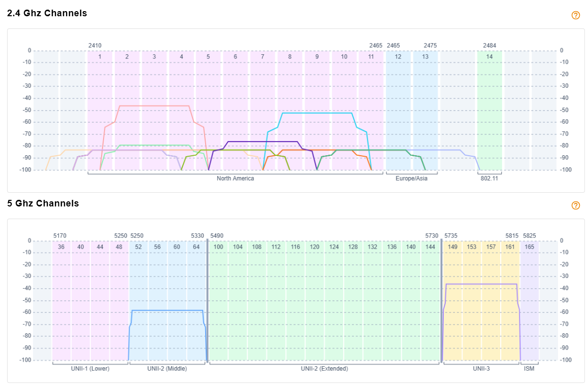Click the "ISM" band label

tap(529, 369)
